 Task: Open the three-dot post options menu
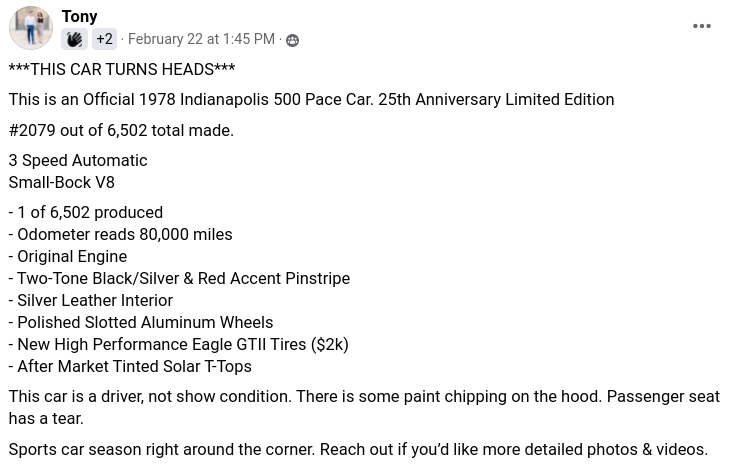click(x=702, y=26)
